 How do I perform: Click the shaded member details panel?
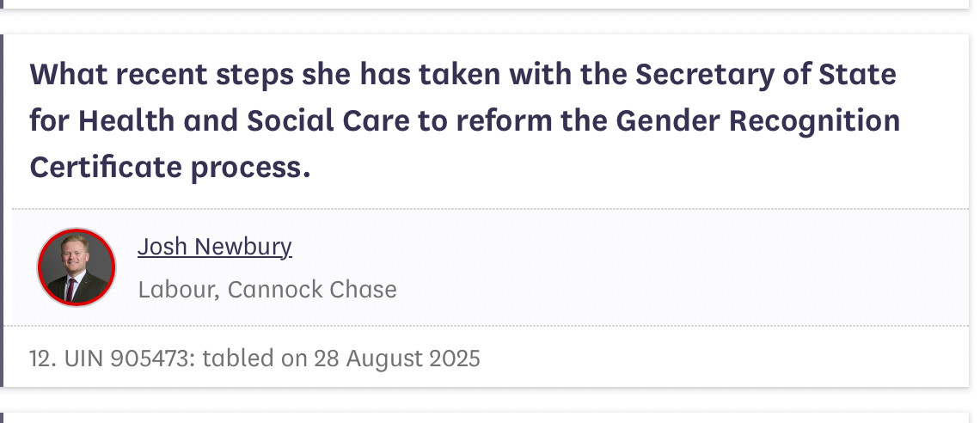490,267
